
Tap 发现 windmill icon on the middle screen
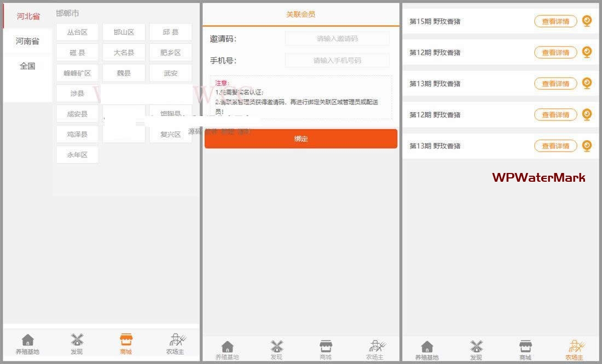point(277,347)
